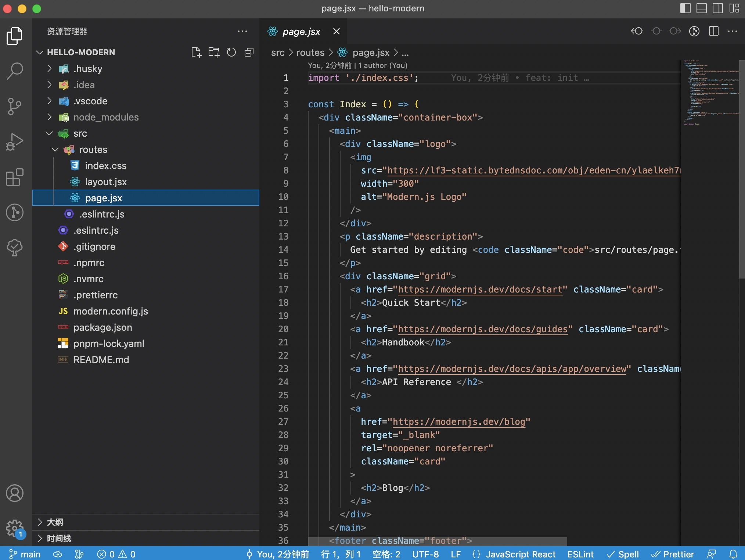The width and height of the screenshot is (745, 560).
Task: Open problems errors and warnings indicator
Action: pyautogui.click(x=116, y=554)
